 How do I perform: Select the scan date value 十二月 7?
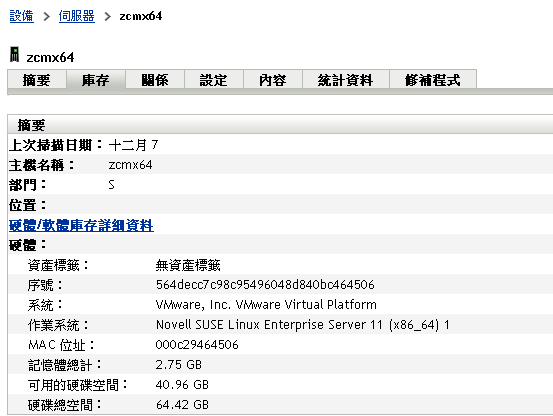tap(134, 145)
